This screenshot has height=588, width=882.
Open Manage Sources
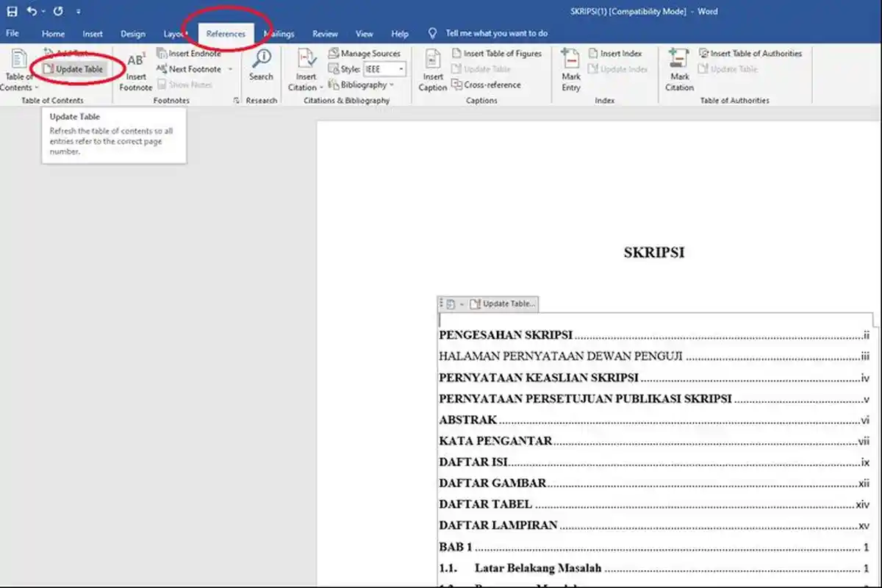click(365, 53)
